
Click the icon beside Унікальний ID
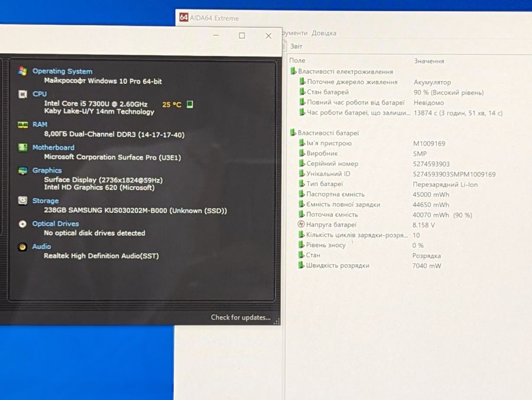[302, 173]
